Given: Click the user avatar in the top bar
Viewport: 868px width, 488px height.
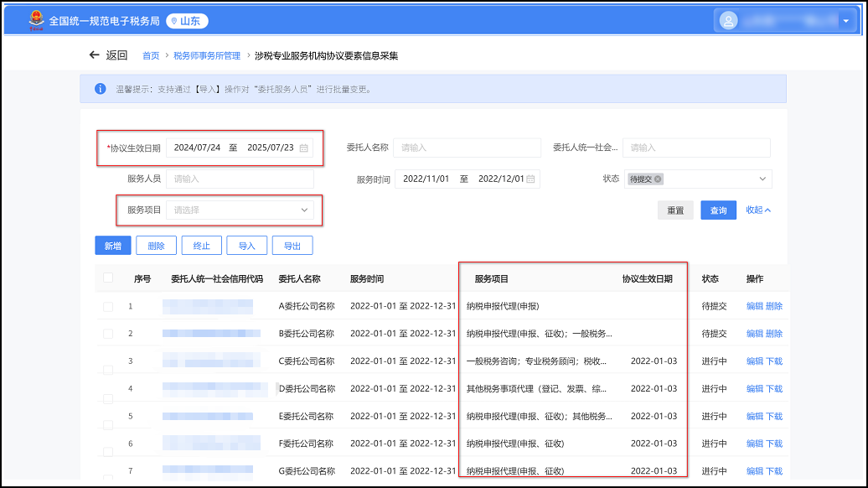Looking at the screenshot, I should point(728,18).
